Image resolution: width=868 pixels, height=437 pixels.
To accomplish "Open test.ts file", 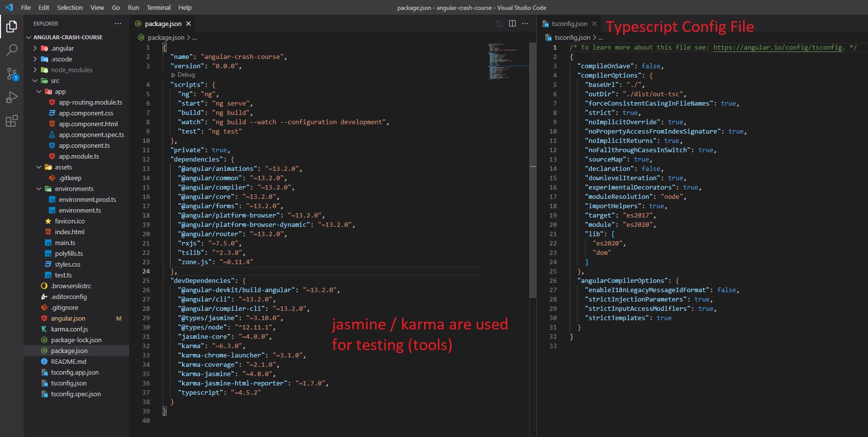I will (76, 275).
